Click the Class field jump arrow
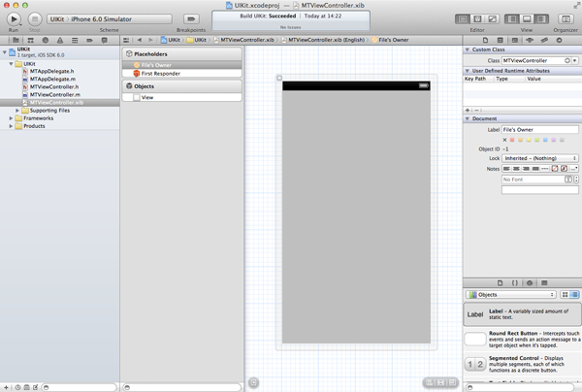The height and width of the screenshot is (392, 582). pyautogui.click(x=567, y=60)
